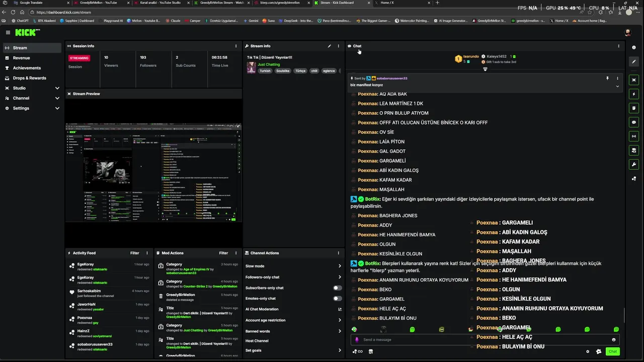Image resolution: width=644 pixels, height=362 pixels.
Task: Expand the Settings sidebar section
Action: pyautogui.click(x=57, y=108)
